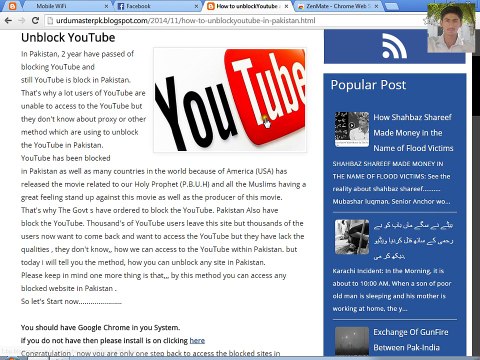The height and width of the screenshot is (360, 480).
Task: Close the How to unblockYoutube tab
Action: tap(286, 6)
